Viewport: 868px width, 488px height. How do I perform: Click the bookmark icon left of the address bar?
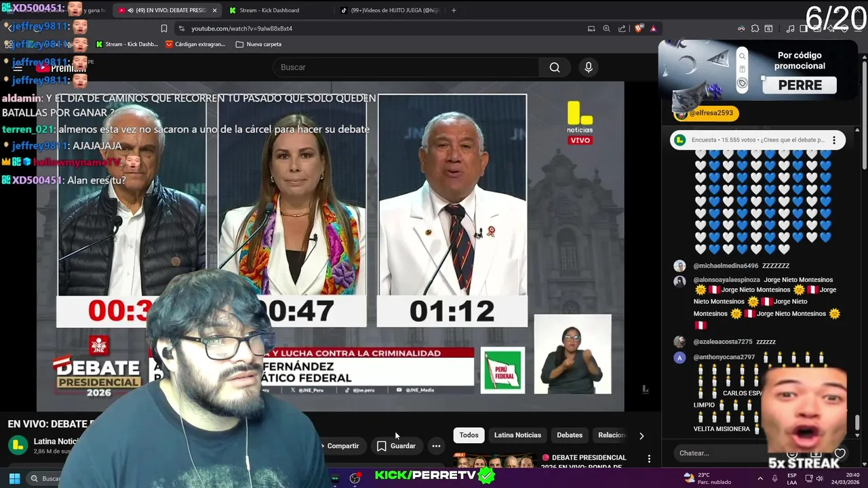163,28
